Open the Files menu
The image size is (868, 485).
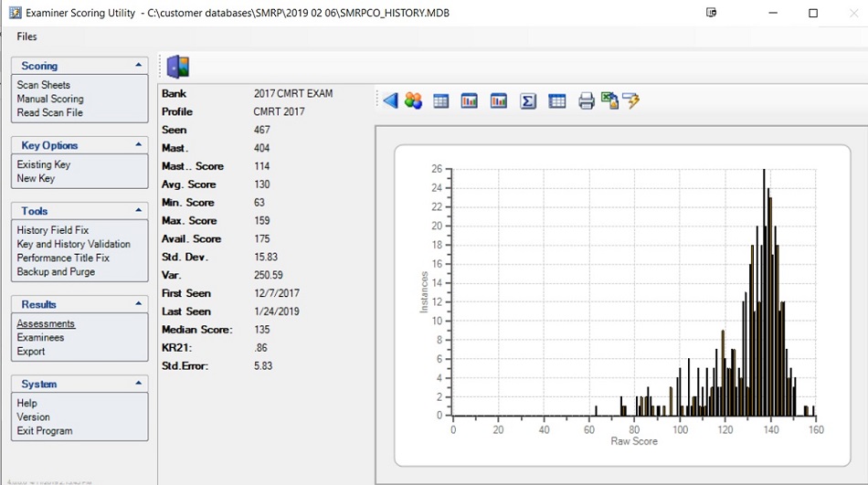[26, 37]
